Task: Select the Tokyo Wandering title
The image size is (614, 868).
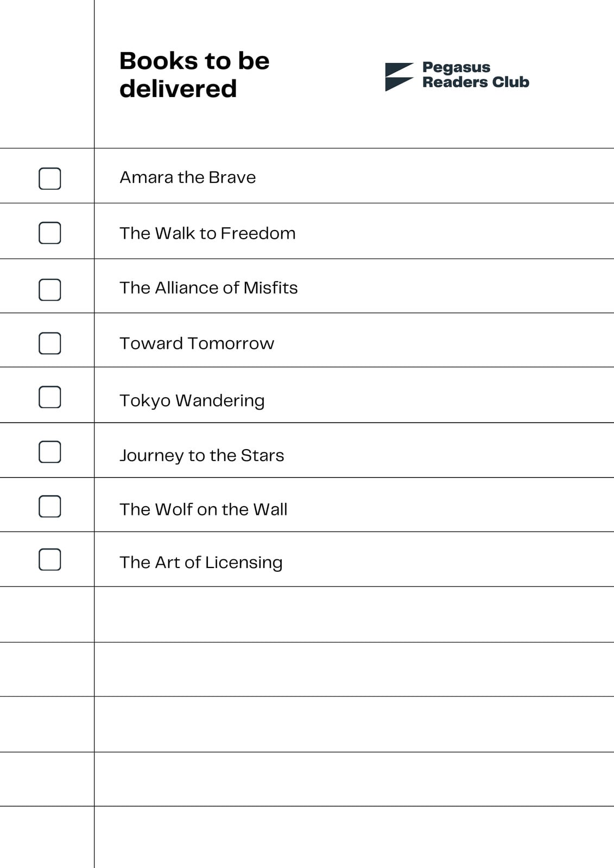Action: [192, 400]
